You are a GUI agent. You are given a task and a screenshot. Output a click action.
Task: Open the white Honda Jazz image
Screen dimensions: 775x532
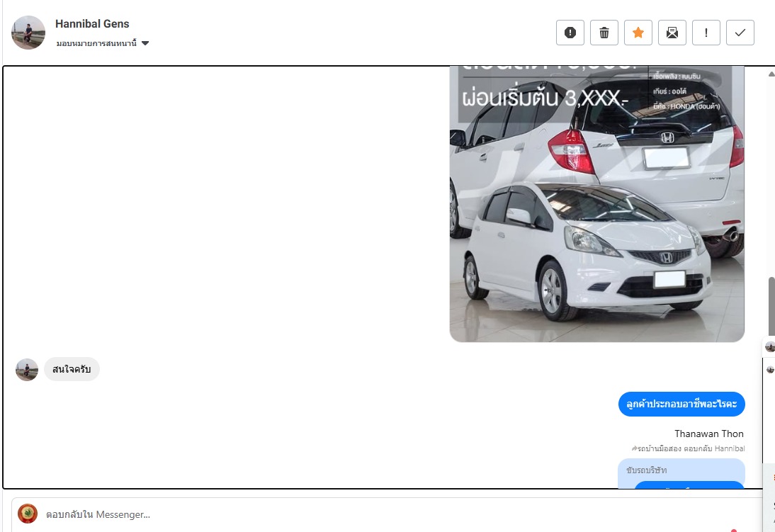pyautogui.click(x=596, y=204)
